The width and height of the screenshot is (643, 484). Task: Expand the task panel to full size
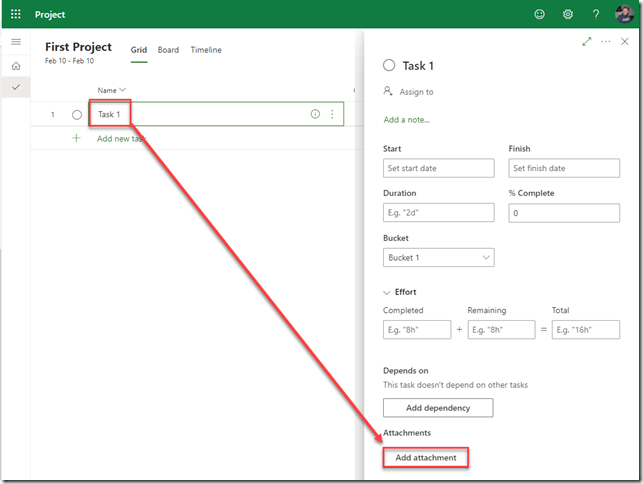(x=586, y=42)
